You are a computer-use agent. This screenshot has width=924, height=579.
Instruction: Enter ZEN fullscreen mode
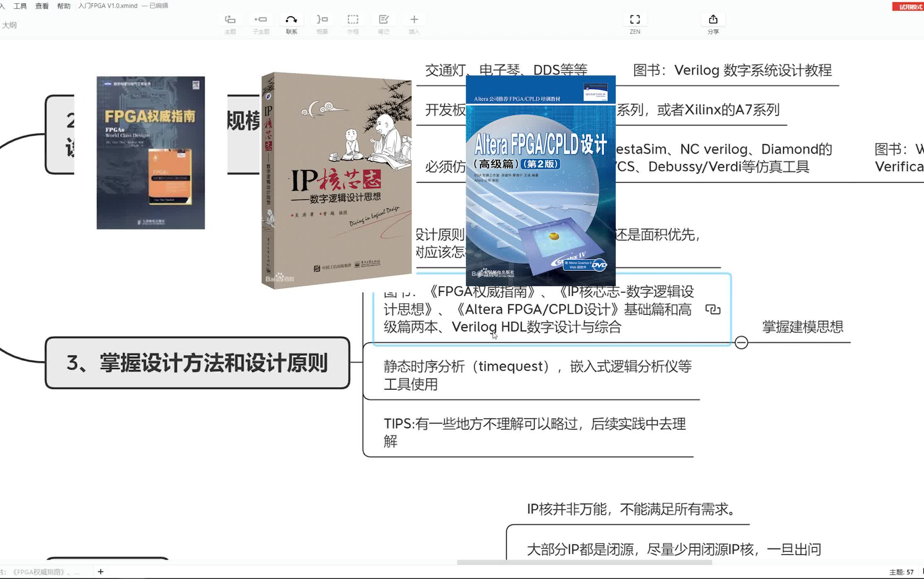click(635, 20)
